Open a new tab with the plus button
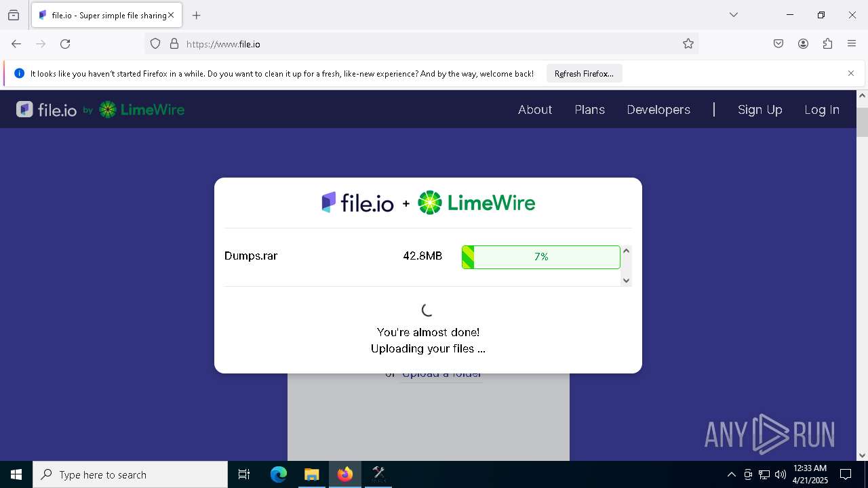Screen dimensions: 868x488 tap(197, 15)
